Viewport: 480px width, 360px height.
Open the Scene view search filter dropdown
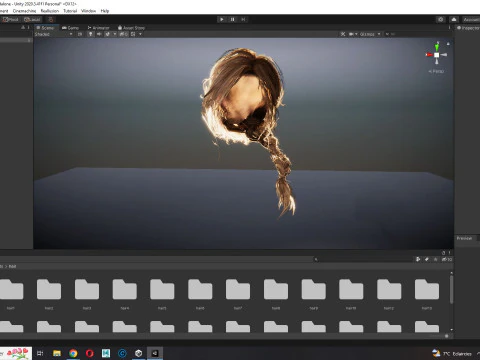[387, 34]
